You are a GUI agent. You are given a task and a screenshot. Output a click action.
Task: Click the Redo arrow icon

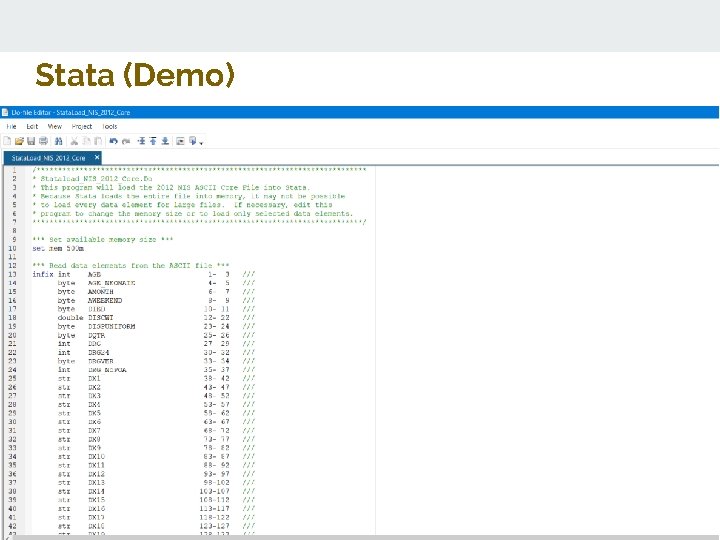[126, 141]
